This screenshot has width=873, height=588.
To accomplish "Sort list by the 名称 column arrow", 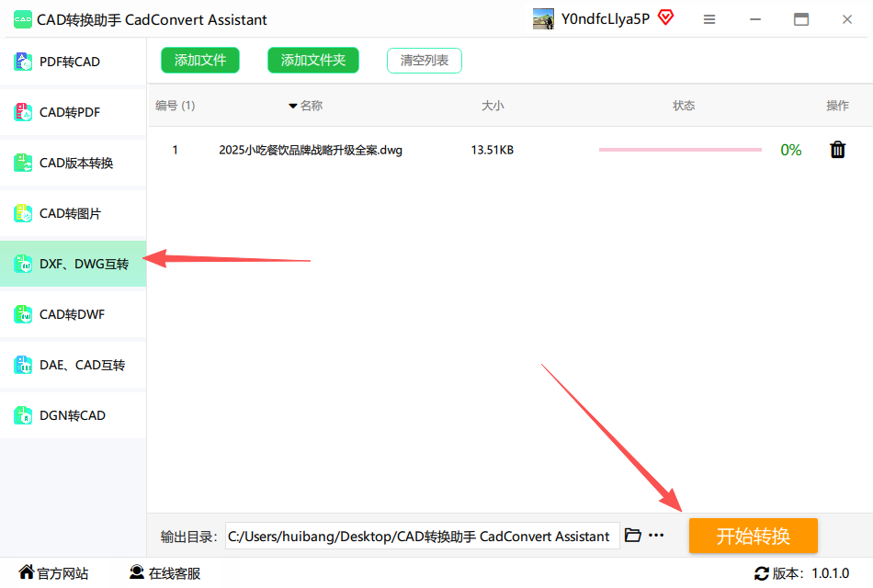I will [x=293, y=106].
